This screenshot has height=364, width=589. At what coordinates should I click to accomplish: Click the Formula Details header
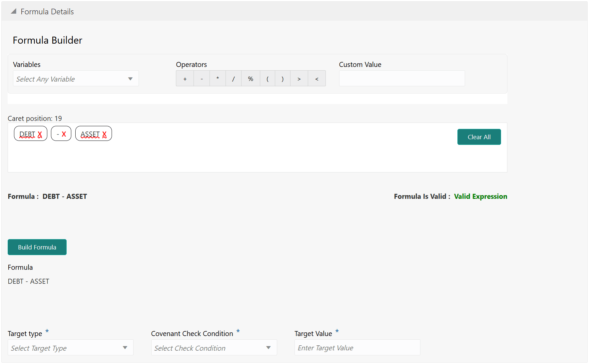[x=47, y=11]
